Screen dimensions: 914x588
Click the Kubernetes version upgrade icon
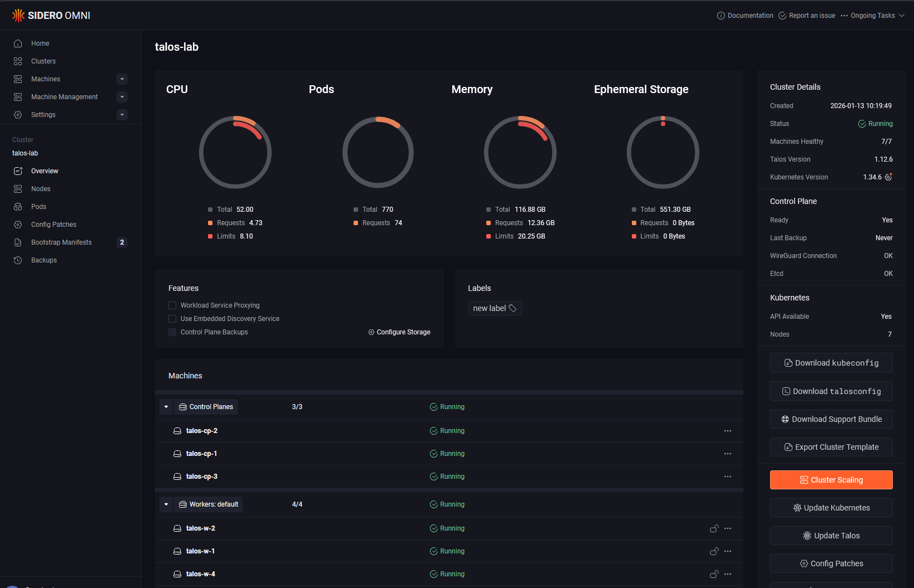coord(888,177)
